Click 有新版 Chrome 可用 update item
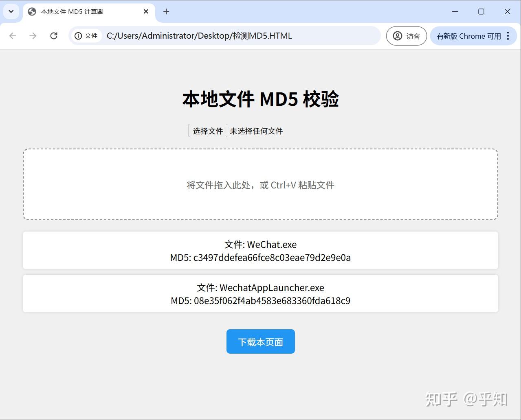 pyautogui.click(x=468, y=36)
